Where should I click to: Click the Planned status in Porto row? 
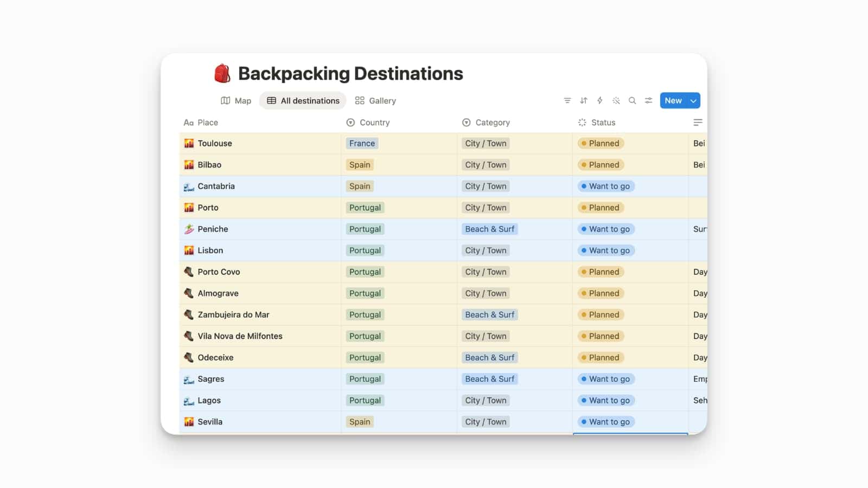pyautogui.click(x=601, y=208)
